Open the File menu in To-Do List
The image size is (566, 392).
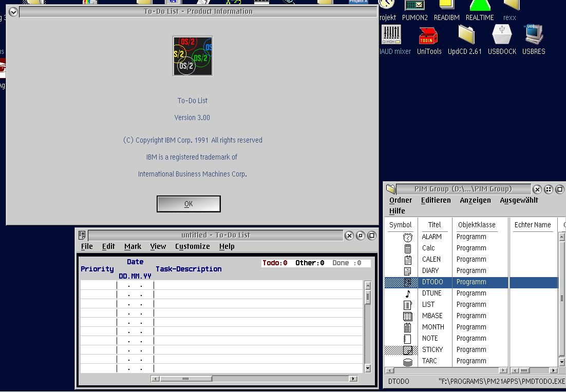click(x=87, y=246)
